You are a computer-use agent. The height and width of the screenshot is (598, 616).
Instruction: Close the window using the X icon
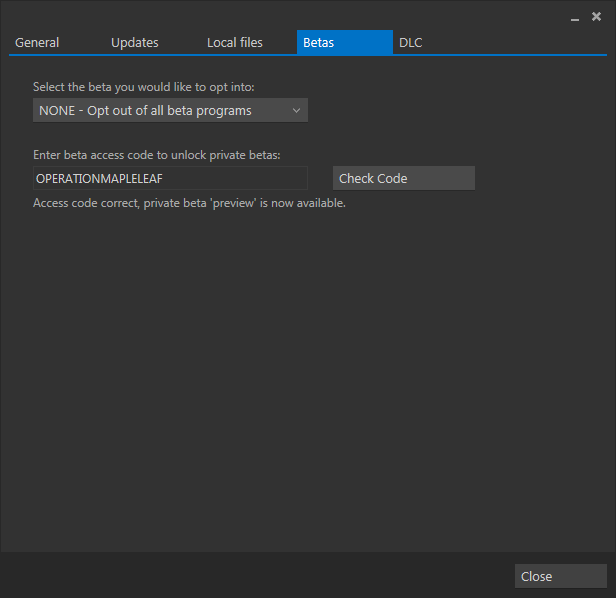598,17
